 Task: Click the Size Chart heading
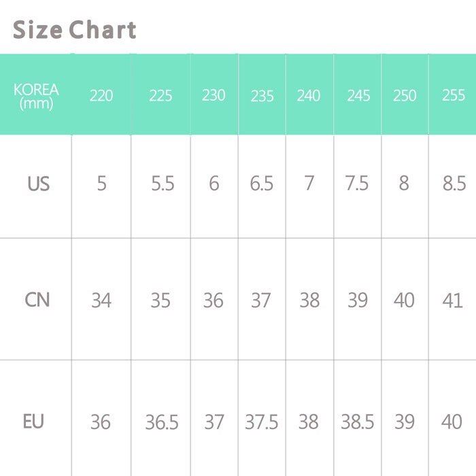75,30
